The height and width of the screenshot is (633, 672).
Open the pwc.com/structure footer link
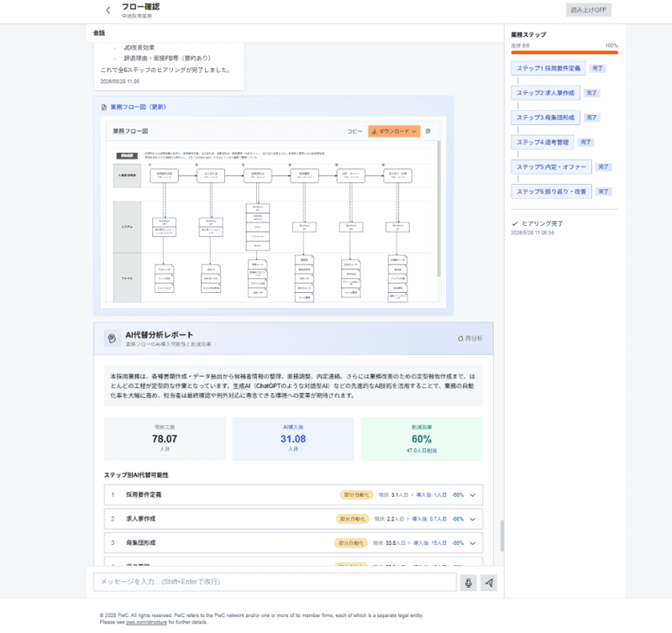tap(146, 622)
